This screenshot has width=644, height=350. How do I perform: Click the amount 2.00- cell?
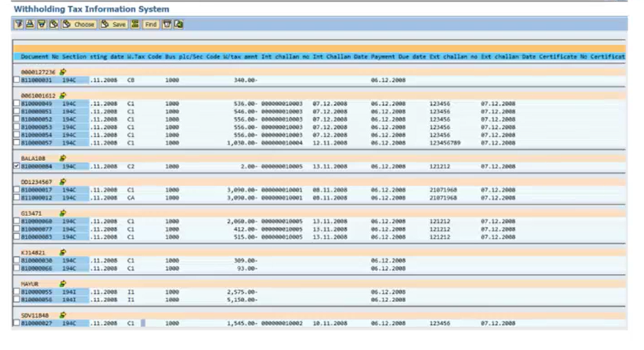249,166
